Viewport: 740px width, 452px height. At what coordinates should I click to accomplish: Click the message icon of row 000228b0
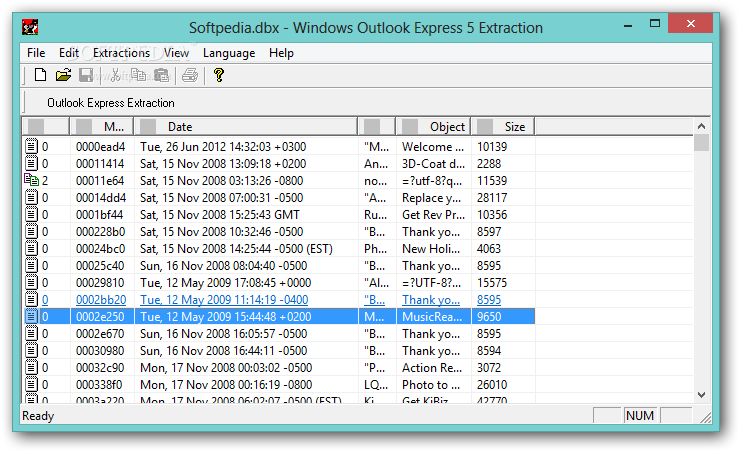point(31,231)
